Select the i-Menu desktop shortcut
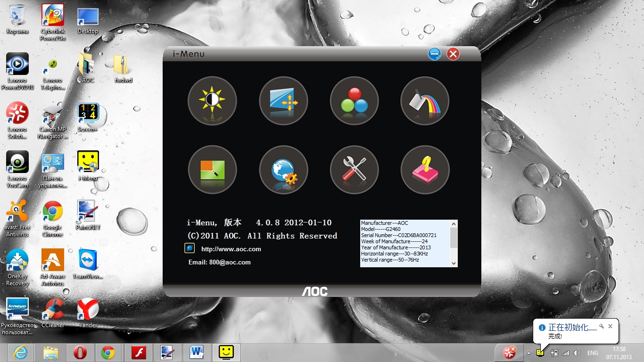This screenshot has height=362, width=644. (88, 166)
